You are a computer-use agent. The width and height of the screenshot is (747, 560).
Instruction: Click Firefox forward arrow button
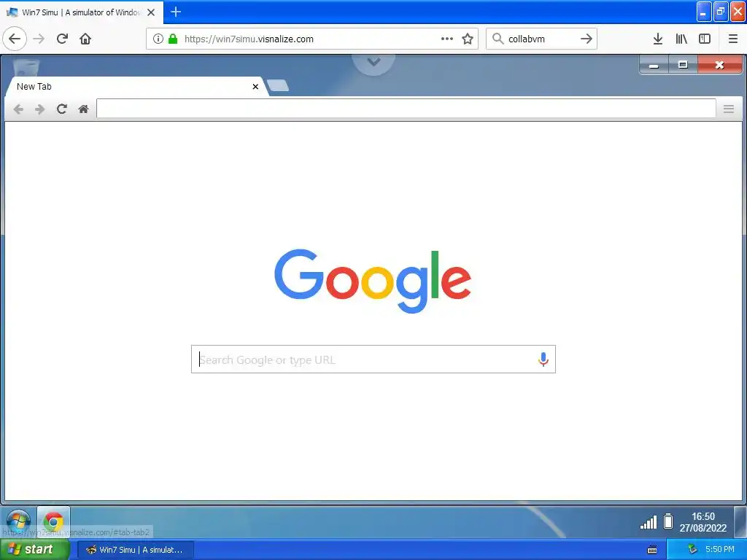click(39, 39)
